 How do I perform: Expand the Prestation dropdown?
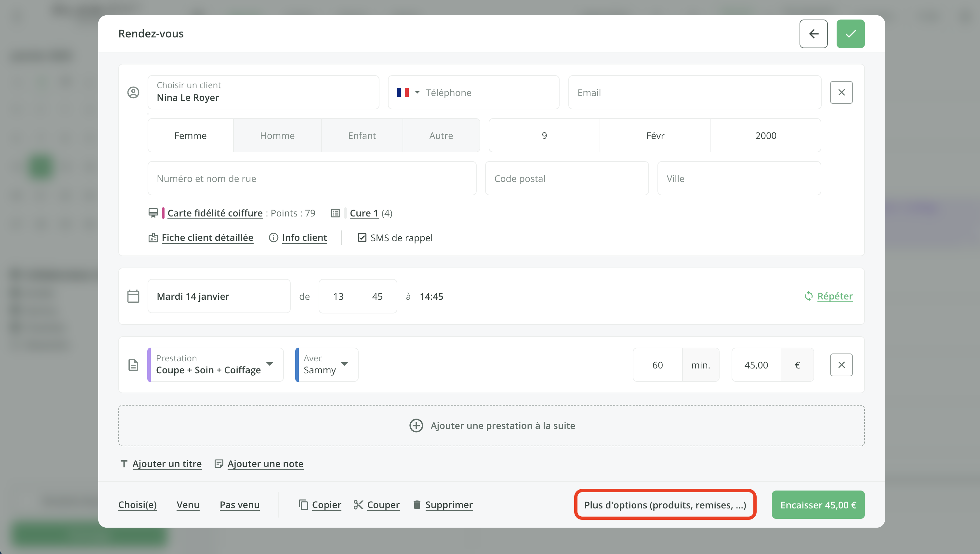pyautogui.click(x=270, y=364)
